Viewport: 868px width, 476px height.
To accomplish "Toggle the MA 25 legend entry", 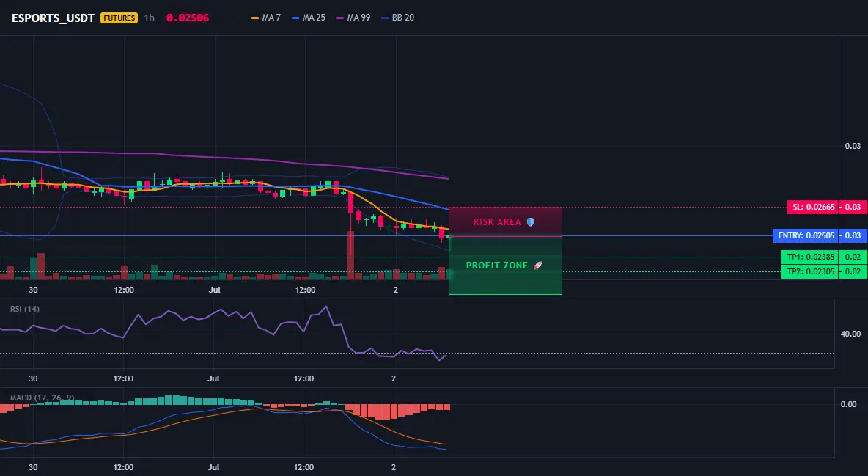I will [309, 18].
